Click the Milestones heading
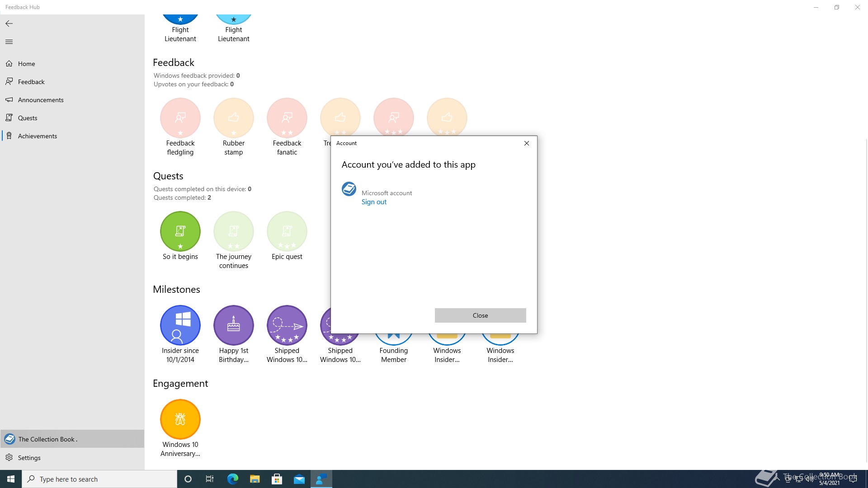 (x=176, y=289)
